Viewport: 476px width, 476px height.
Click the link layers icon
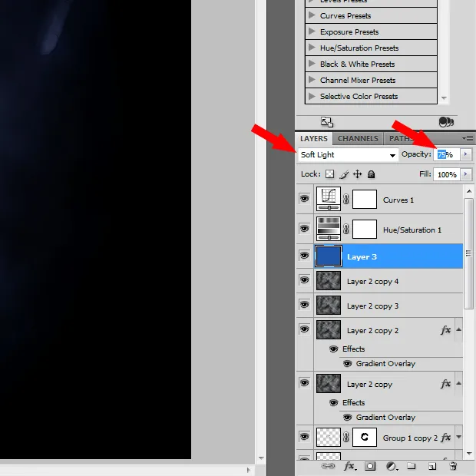click(x=329, y=466)
